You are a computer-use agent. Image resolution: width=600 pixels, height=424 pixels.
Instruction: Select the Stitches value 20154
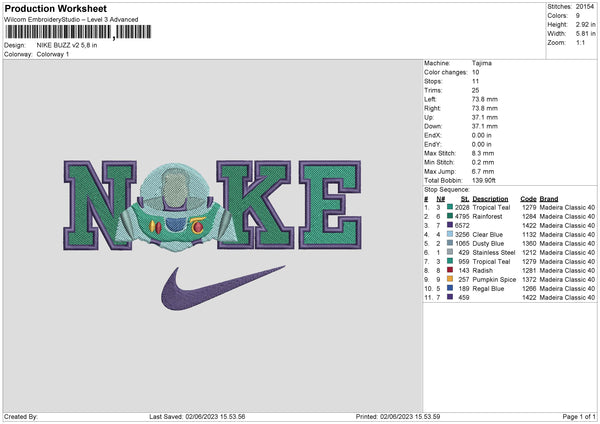(x=585, y=7)
